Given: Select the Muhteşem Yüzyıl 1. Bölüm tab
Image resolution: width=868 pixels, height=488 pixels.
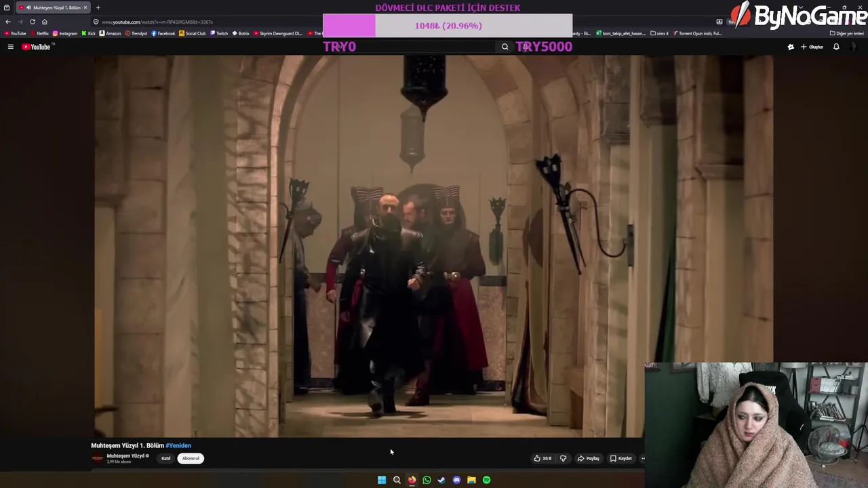Looking at the screenshot, I should pyautogui.click(x=53, y=7).
